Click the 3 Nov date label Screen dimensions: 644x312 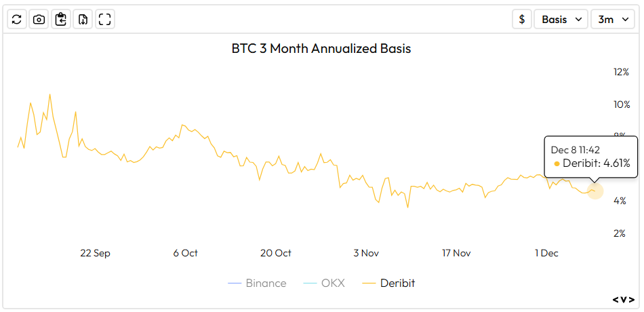point(365,253)
